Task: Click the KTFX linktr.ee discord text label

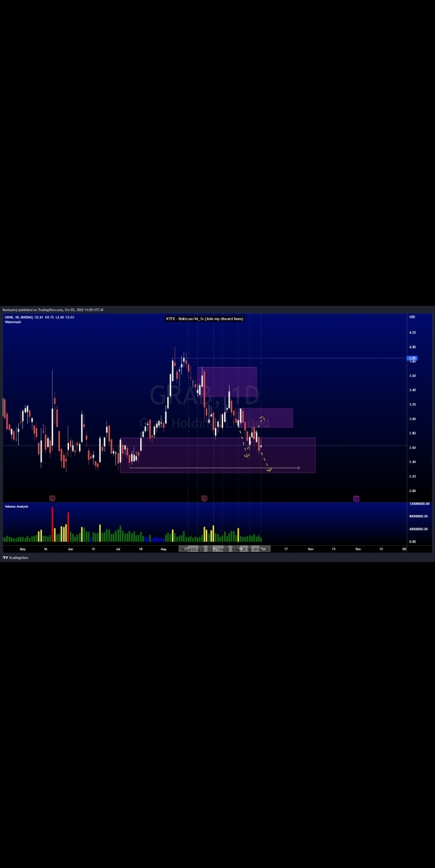Action: pyautogui.click(x=205, y=319)
